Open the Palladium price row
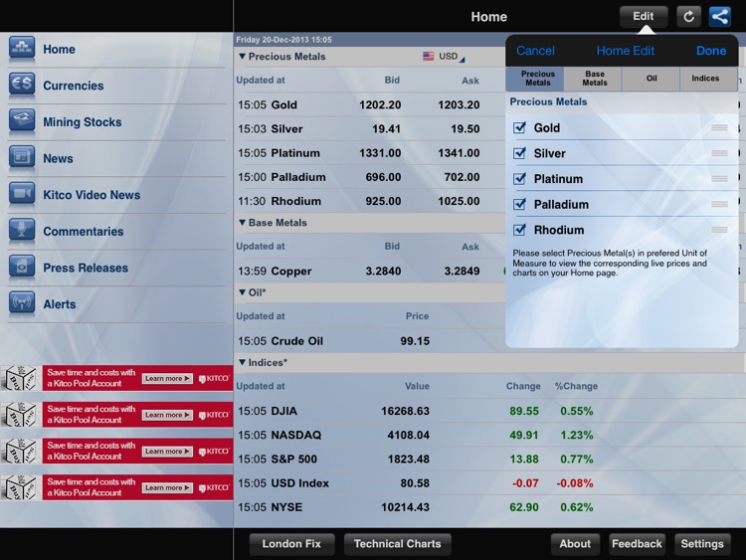Image resolution: width=746 pixels, height=560 pixels. pos(369,177)
